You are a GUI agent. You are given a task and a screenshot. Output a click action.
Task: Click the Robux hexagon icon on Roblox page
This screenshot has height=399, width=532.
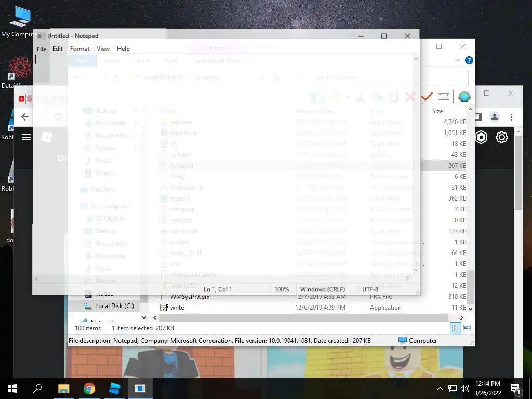coord(481,137)
